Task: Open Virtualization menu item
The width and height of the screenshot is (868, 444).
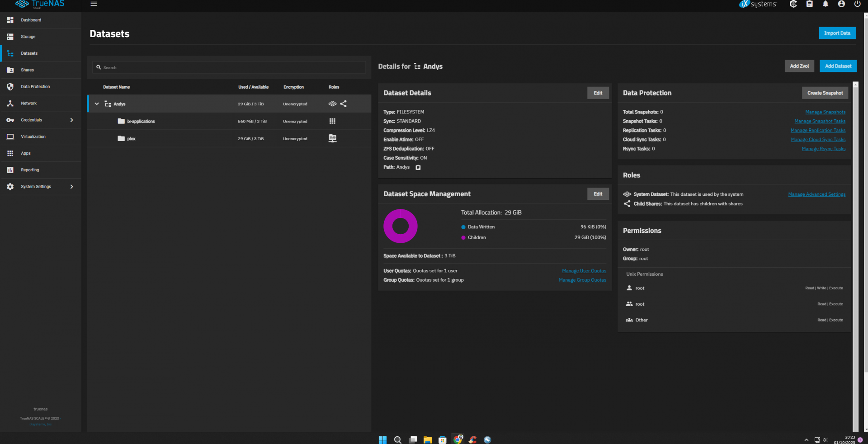Action: pos(41,137)
